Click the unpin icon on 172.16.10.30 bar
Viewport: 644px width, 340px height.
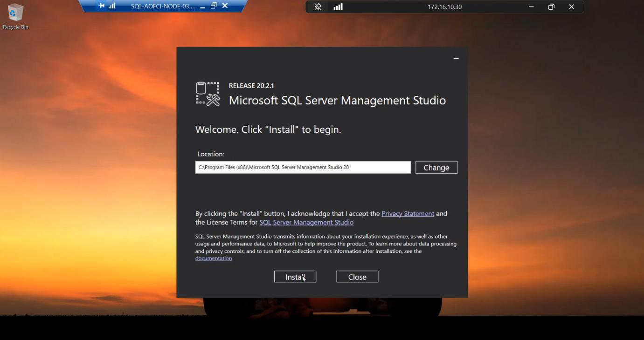pyautogui.click(x=318, y=7)
